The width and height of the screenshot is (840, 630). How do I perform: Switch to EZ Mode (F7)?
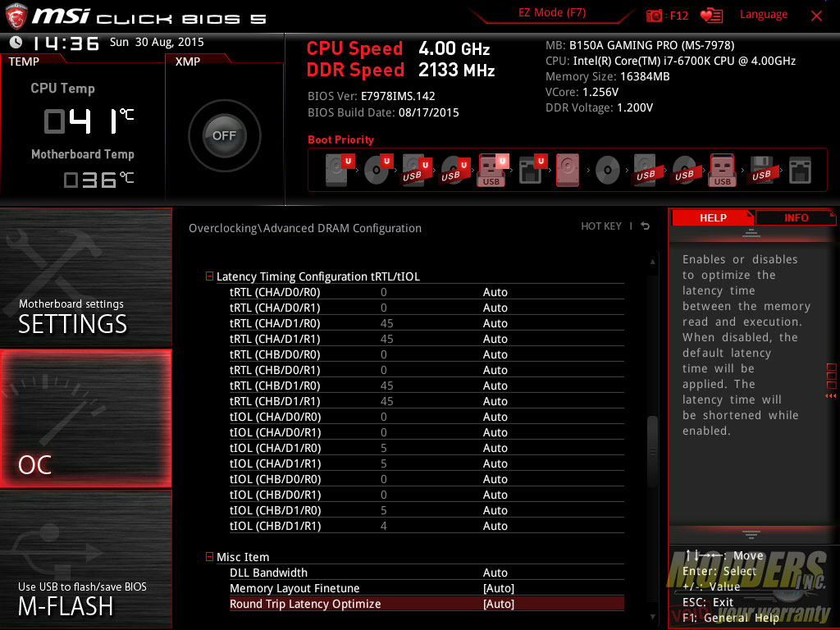tap(552, 13)
